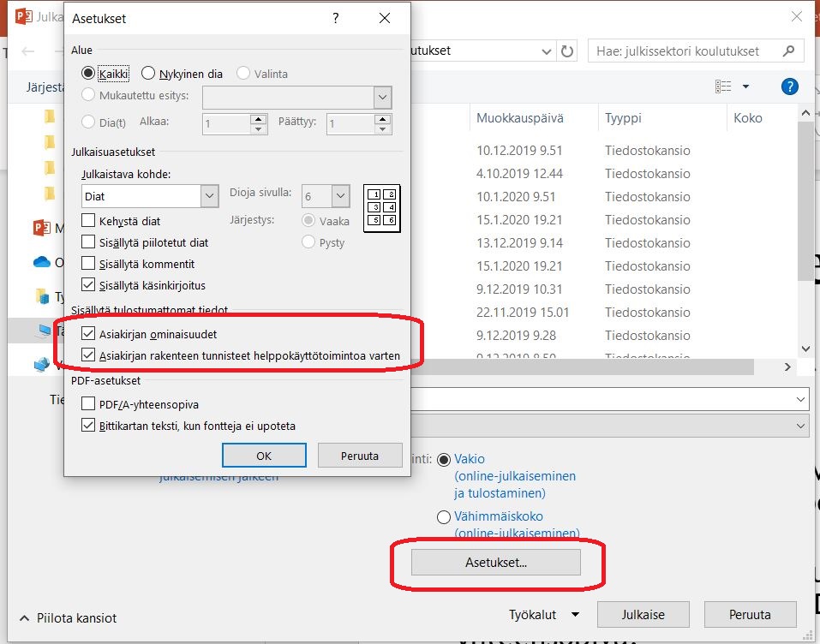Click the search magnifier icon in Hae field
820x644 pixels.
(x=788, y=51)
